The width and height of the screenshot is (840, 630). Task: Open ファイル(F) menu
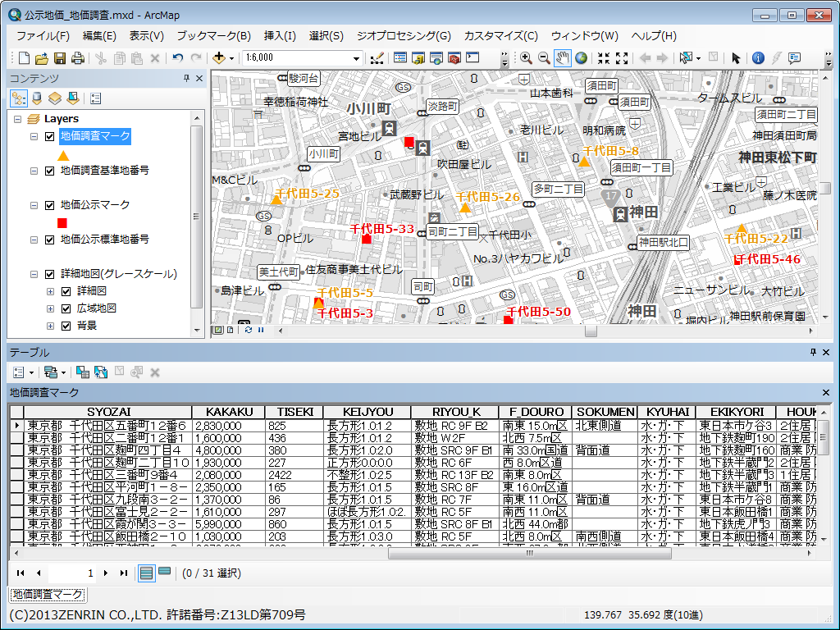pyautogui.click(x=43, y=36)
